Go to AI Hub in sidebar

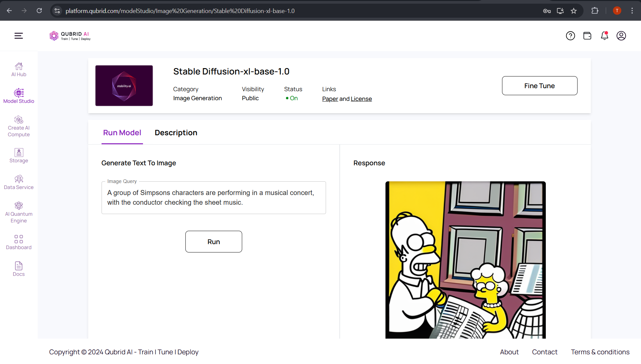pos(19,70)
